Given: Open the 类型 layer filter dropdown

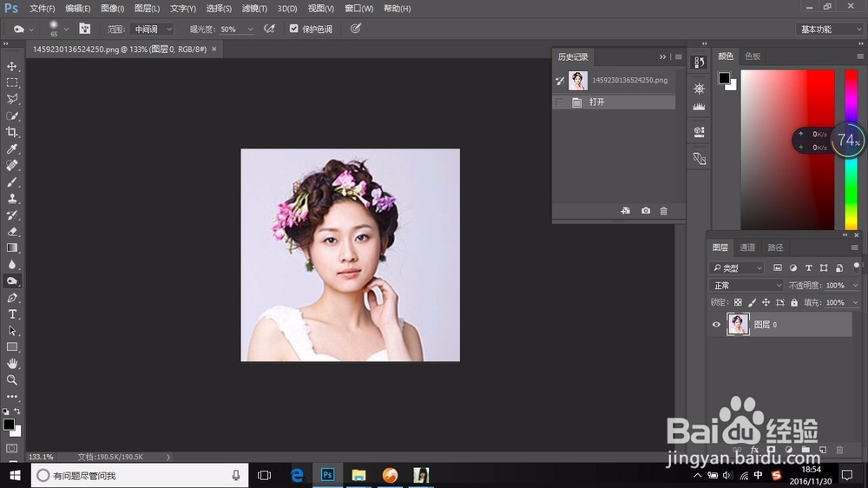Looking at the screenshot, I should tap(737, 267).
